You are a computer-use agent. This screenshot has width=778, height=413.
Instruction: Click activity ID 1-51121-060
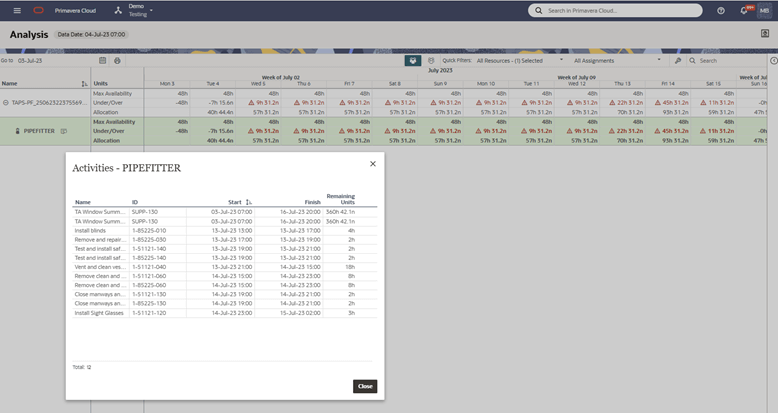click(149, 276)
